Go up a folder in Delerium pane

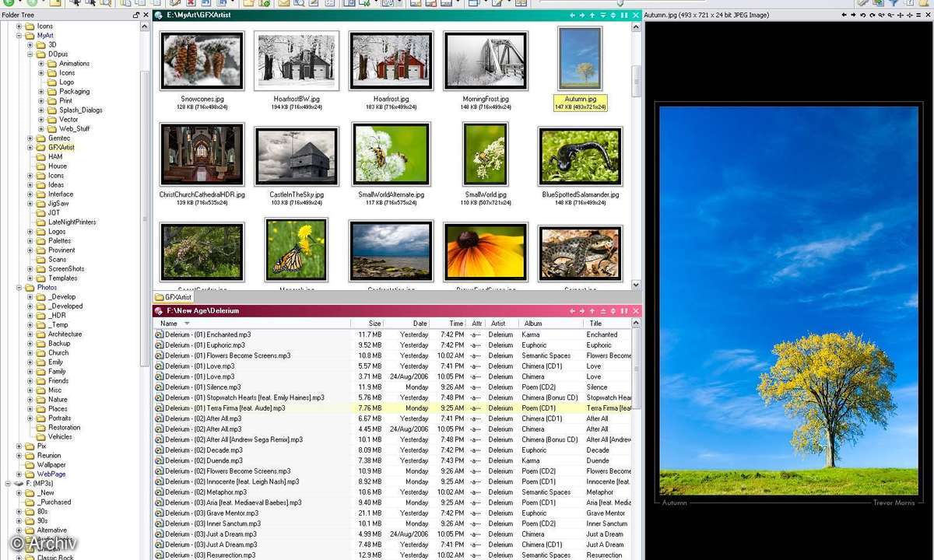pyautogui.click(x=592, y=310)
